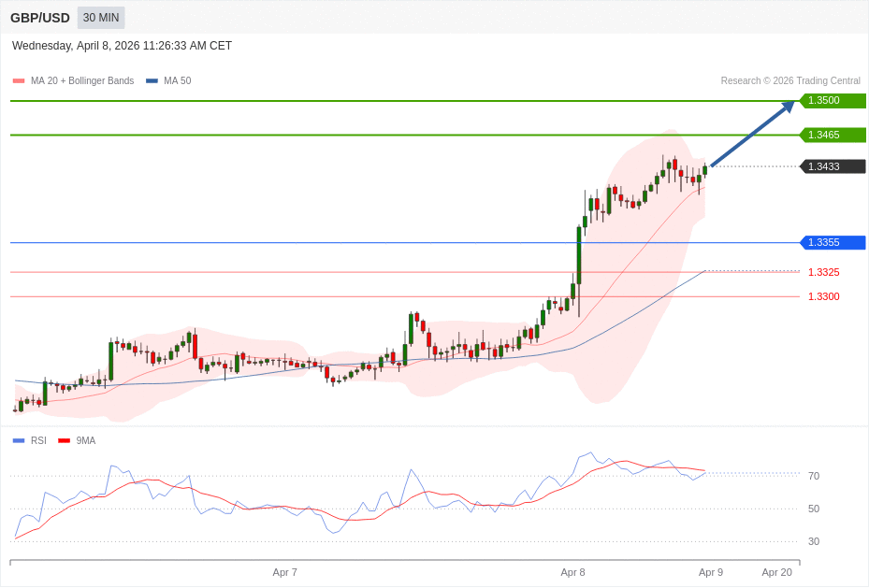The image size is (869, 588).
Task: Open the Research © 2026 Trading Central link
Action: point(789,81)
